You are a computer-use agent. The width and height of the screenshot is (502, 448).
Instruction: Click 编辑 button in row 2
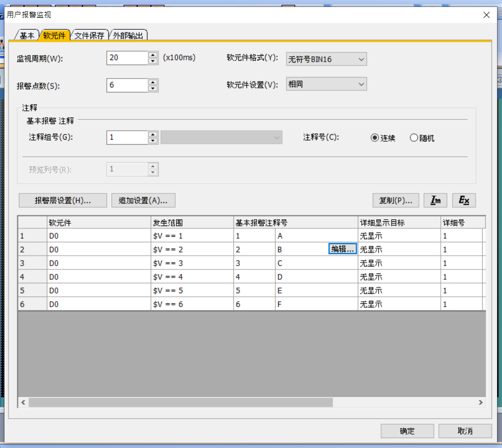coord(343,249)
